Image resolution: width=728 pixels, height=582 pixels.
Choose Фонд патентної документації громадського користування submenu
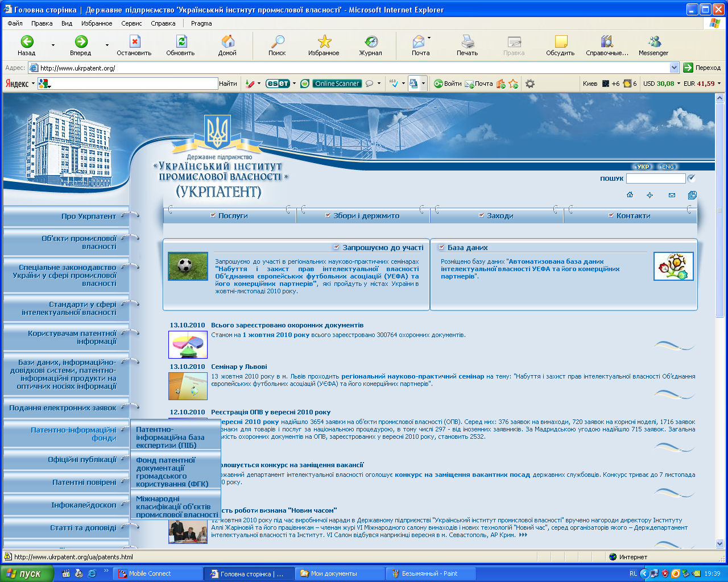pos(176,472)
